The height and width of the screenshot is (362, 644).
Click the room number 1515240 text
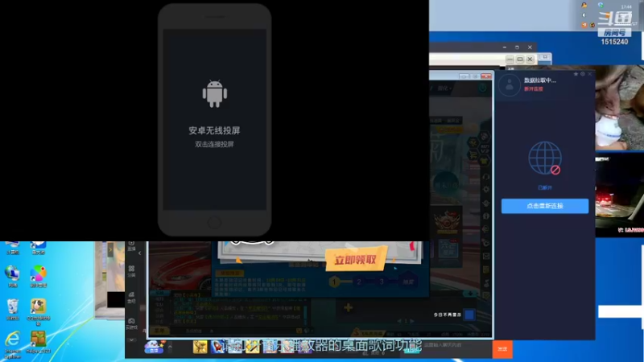(x=614, y=42)
